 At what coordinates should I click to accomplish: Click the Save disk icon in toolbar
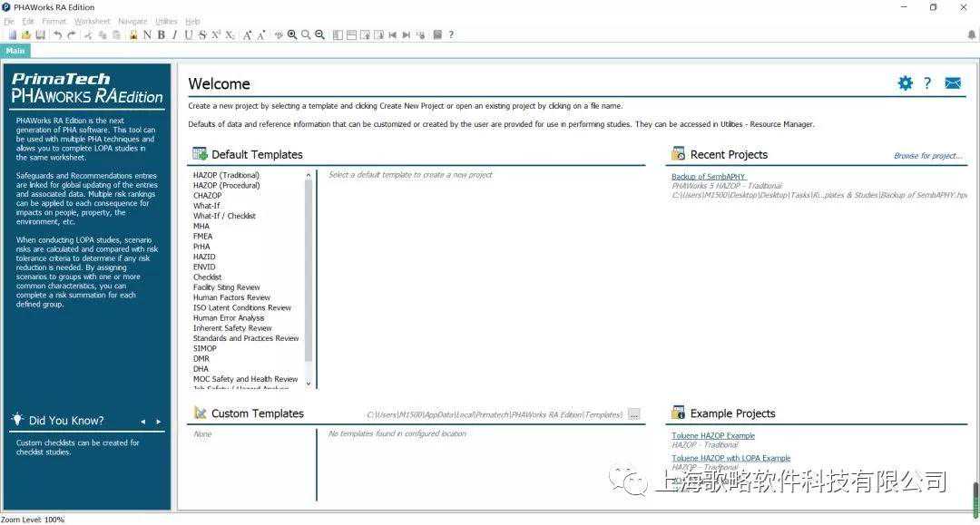[40, 35]
